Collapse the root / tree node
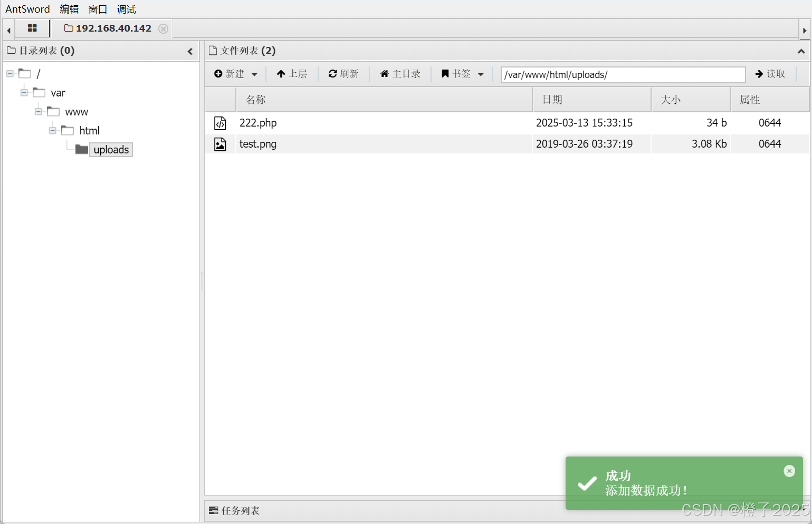This screenshot has width=812, height=524. (10, 73)
